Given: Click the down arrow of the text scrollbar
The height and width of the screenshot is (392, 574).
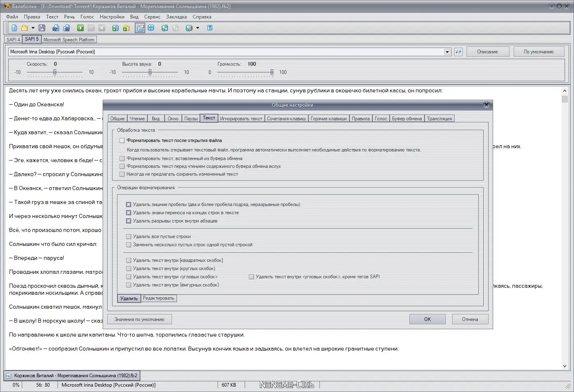Looking at the screenshot, I should tap(565, 366).
